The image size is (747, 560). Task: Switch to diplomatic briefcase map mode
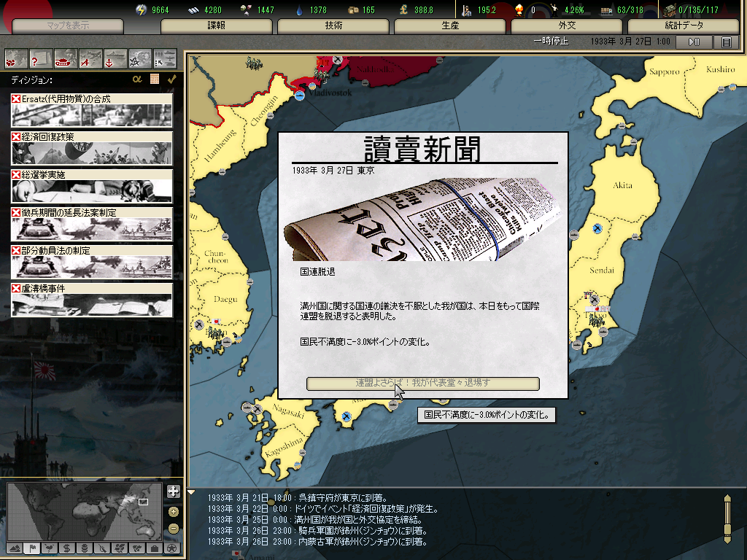click(x=155, y=548)
